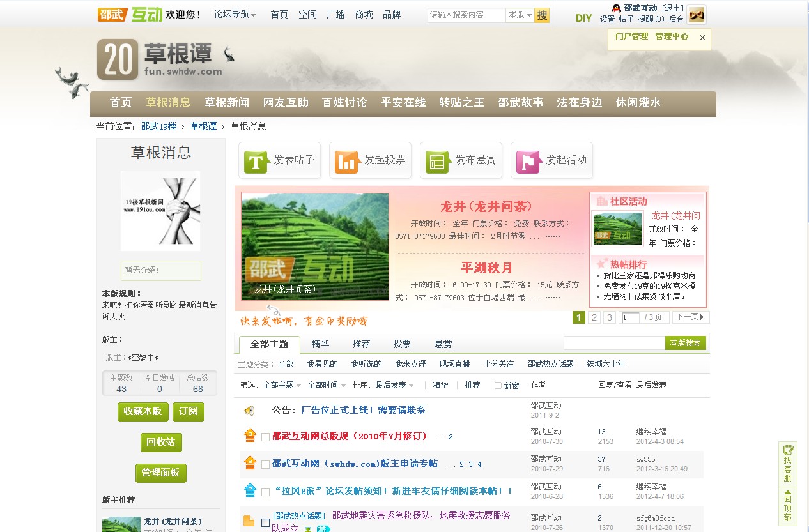Tick checkbox for 邵武互动网总版规 thread
Screen dimensions: 809x532
(265, 437)
